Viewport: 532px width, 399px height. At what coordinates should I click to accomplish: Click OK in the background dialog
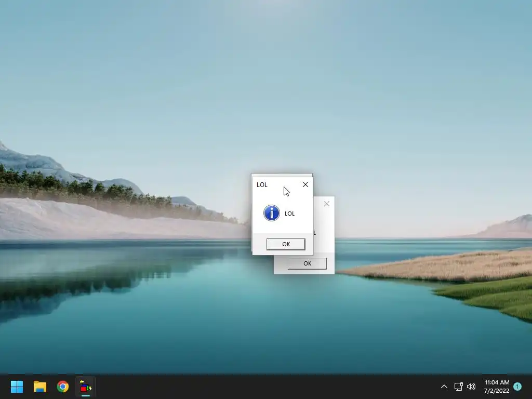click(307, 263)
